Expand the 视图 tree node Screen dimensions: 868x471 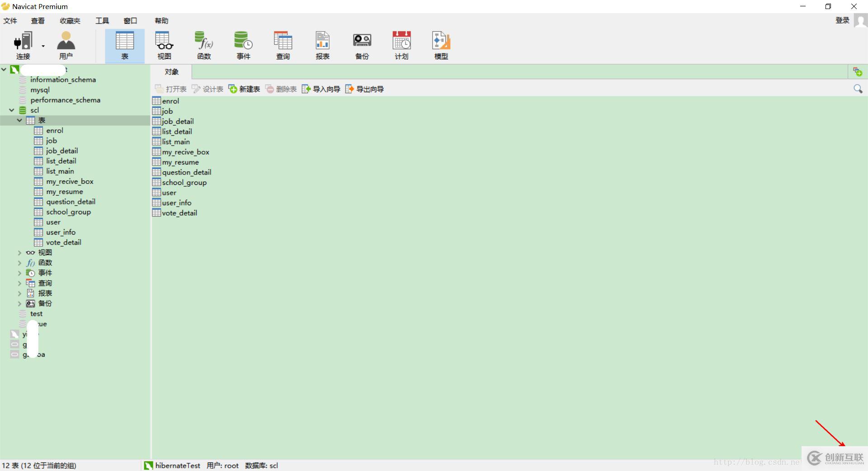coord(19,253)
